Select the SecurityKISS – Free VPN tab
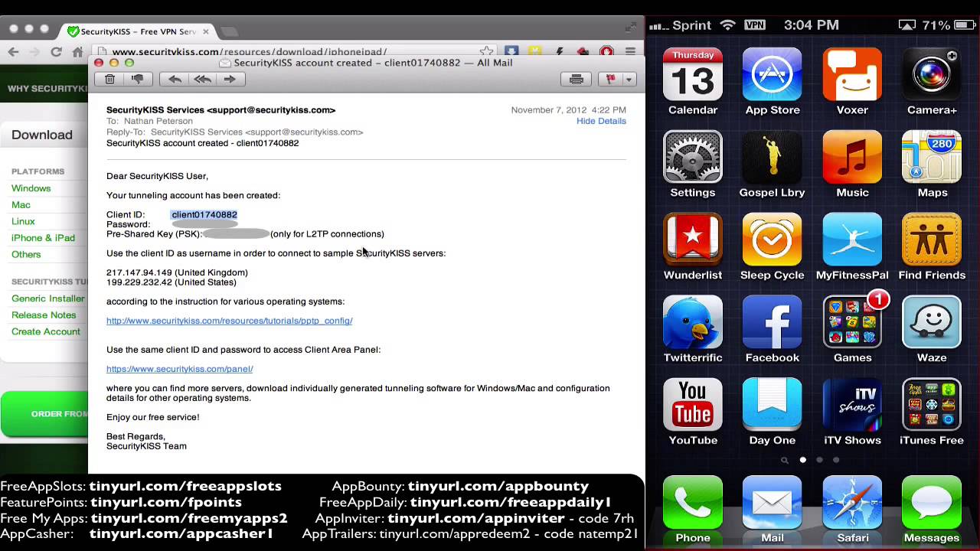This screenshot has width=980, height=551. [x=138, y=31]
